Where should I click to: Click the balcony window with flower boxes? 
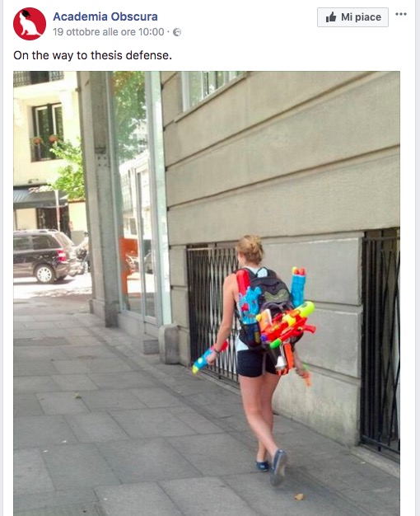[48, 132]
